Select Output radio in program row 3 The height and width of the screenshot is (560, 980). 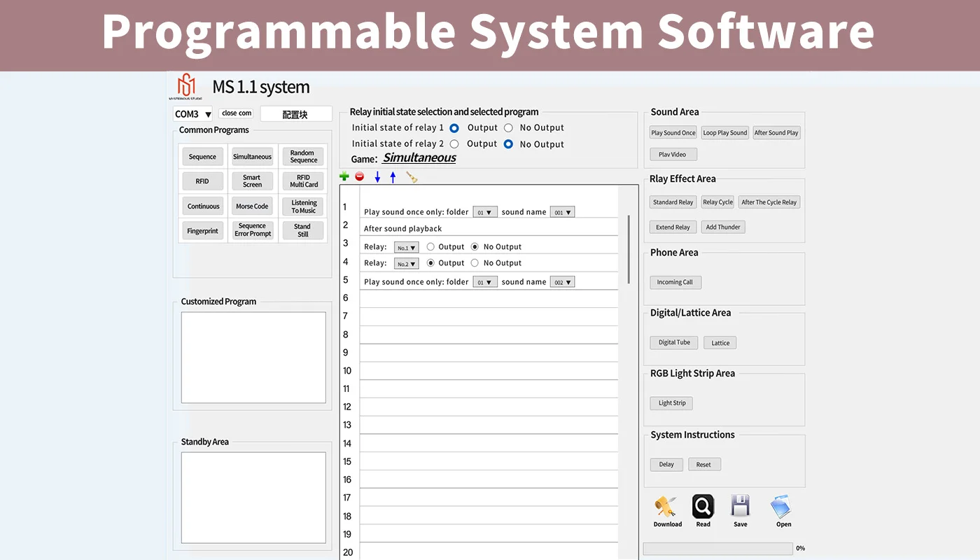pyautogui.click(x=430, y=247)
